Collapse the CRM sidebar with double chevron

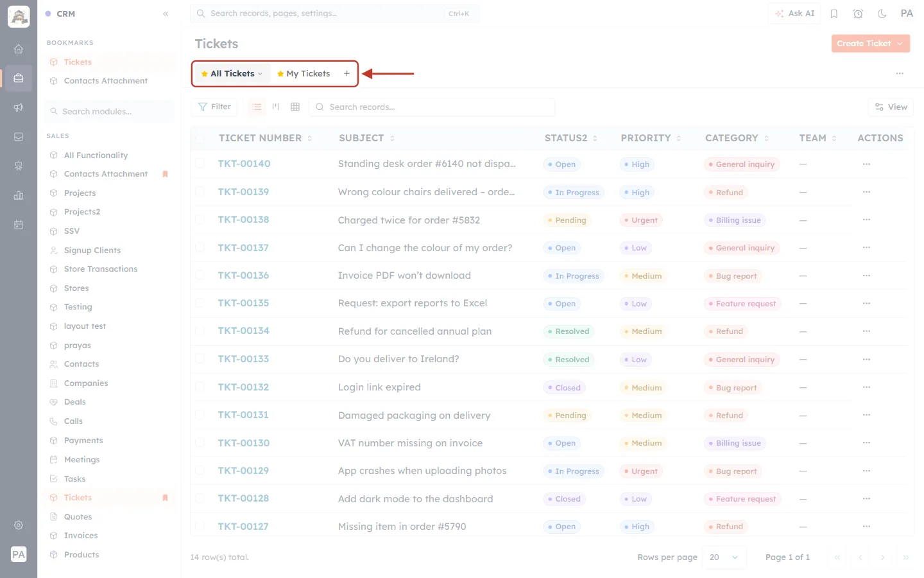click(x=166, y=13)
